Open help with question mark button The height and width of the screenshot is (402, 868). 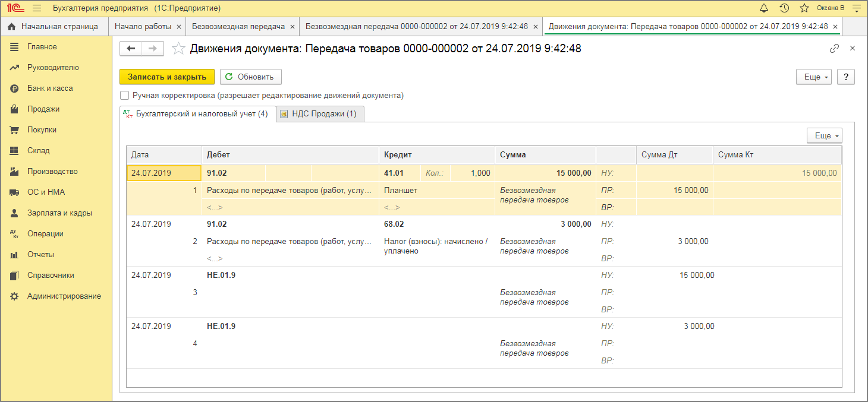(845, 77)
